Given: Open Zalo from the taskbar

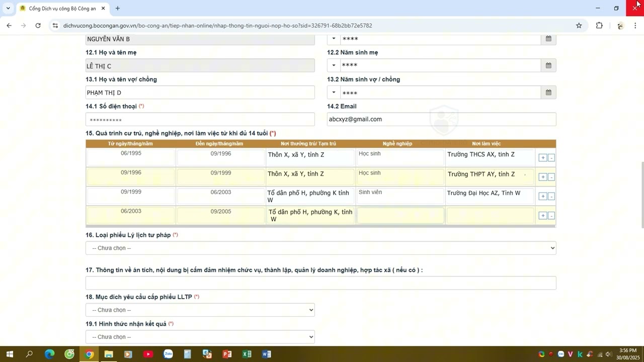Looking at the screenshot, I should click(x=168, y=354).
